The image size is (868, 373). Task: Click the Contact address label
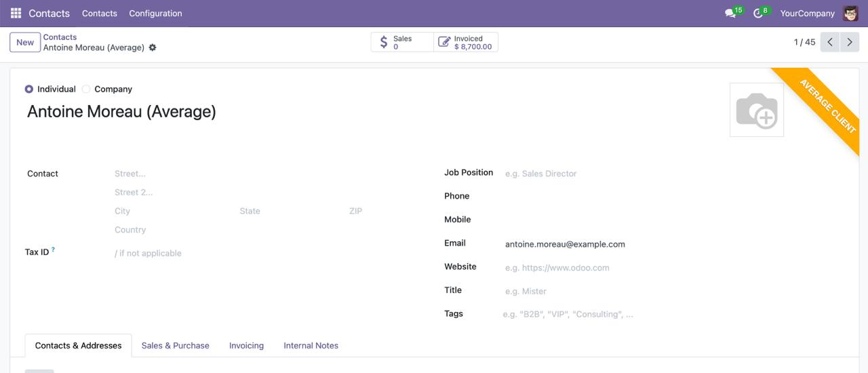[43, 174]
